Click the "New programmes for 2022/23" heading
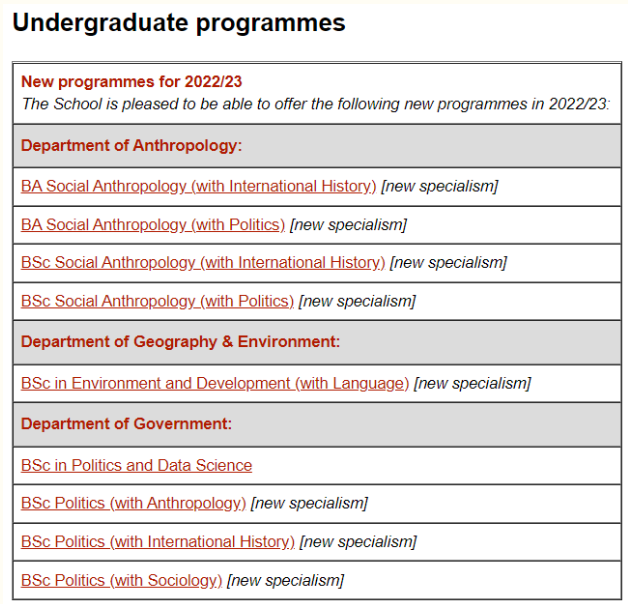Screen dimensions: 628x604 tap(132, 82)
